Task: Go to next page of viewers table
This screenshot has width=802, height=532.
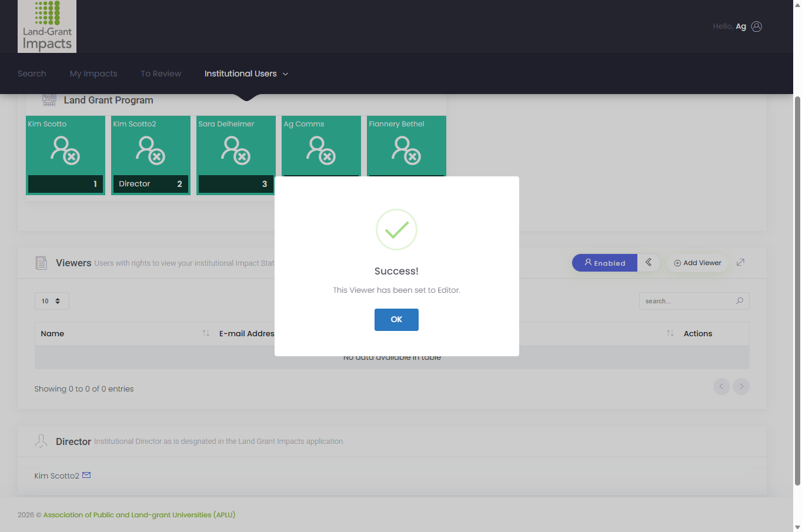Action: (741, 386)
